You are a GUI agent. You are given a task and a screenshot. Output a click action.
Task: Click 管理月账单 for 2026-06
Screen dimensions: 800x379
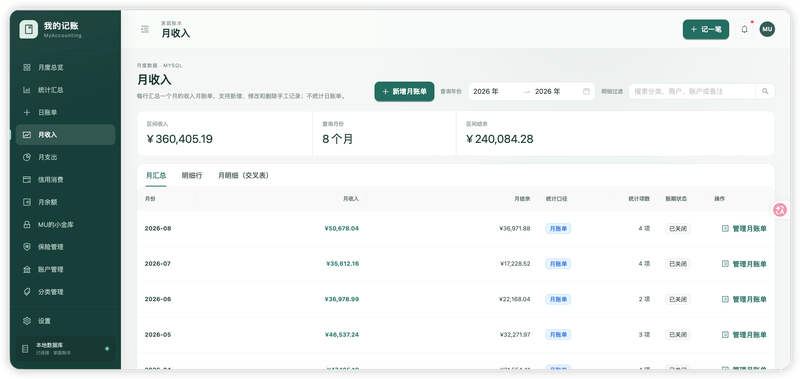744,299
